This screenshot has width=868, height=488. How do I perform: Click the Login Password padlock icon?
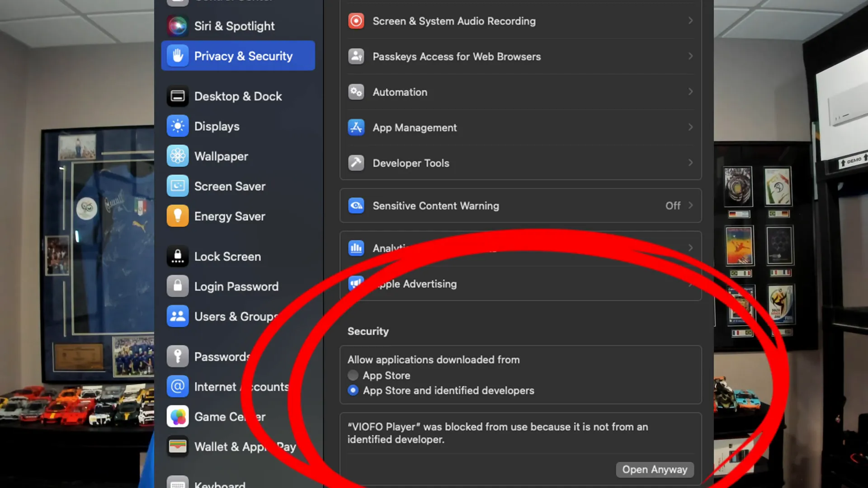(x=178, y=286)
